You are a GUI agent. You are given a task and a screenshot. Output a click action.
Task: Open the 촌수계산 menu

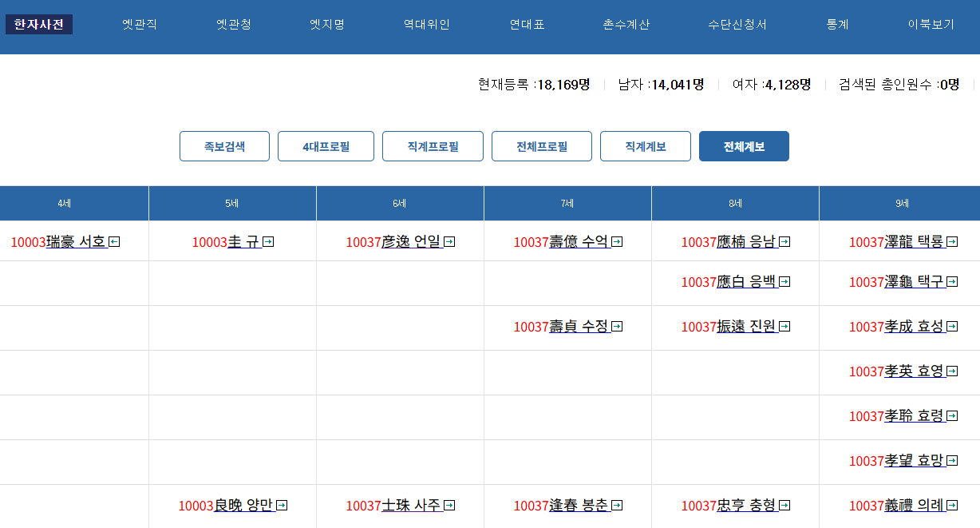[626, 25]
